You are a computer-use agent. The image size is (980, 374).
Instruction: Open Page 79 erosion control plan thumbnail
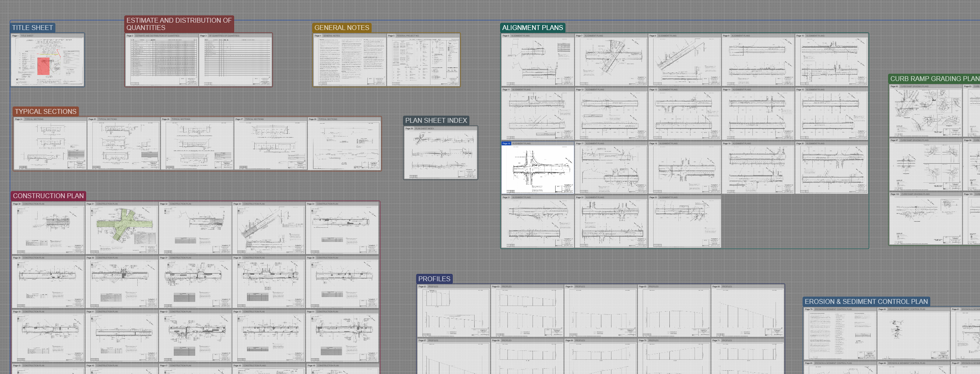(840, 333)
